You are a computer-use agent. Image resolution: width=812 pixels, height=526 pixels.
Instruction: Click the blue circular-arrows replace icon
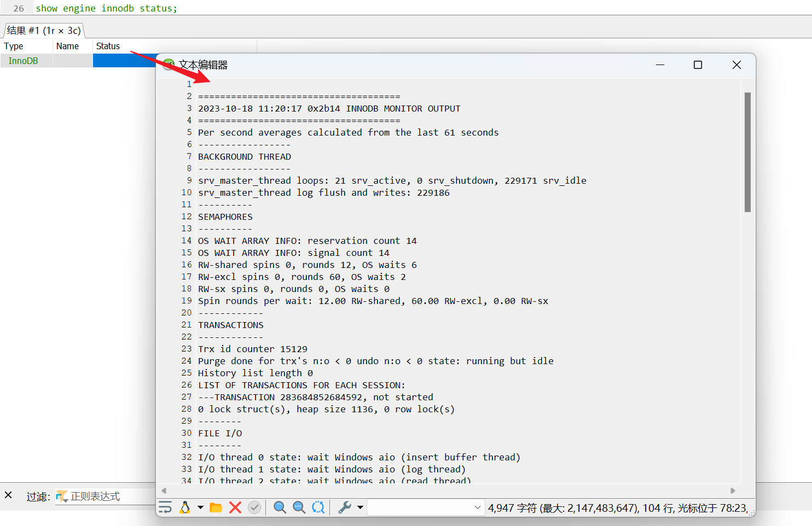(x=318, y=507)
